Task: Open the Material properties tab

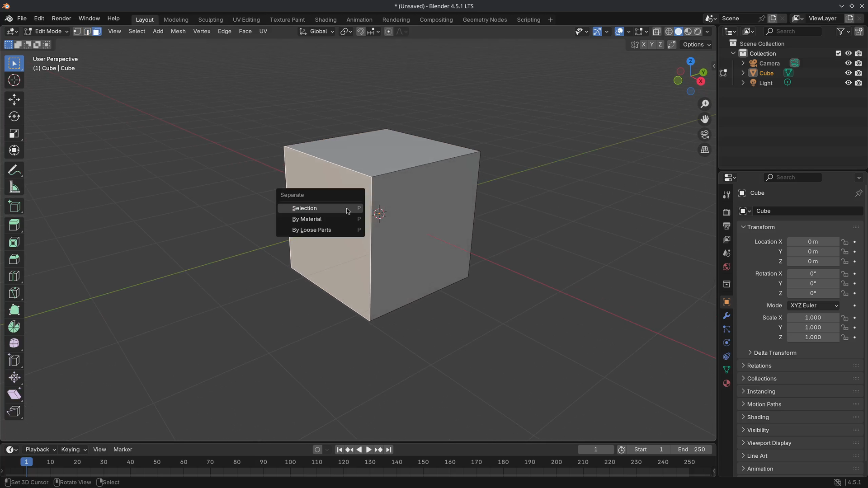Action: pos(726,383)
